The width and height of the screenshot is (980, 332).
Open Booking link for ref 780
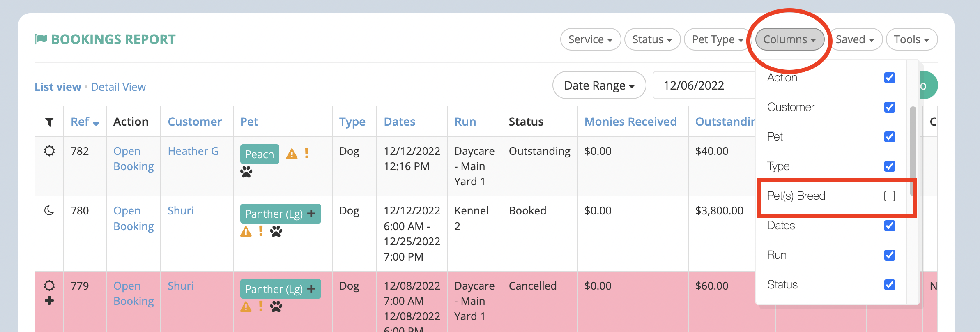pyautogui.click(x=133, y=219)
